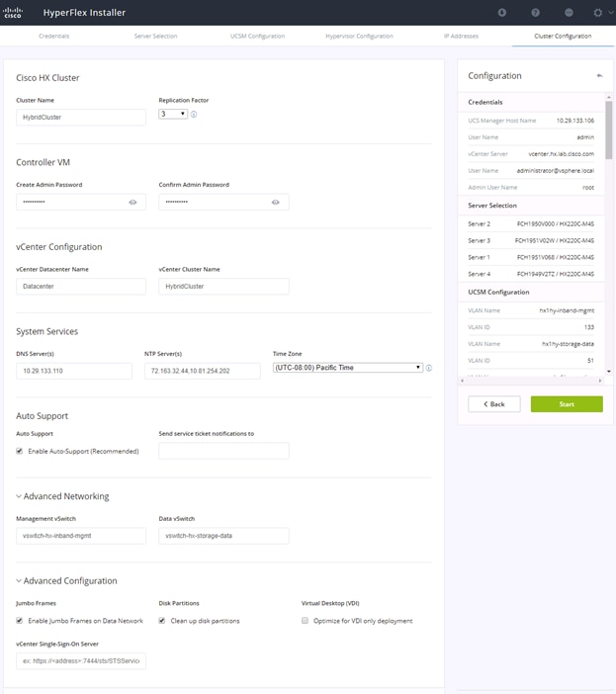Open the settings gear menu
Viewport: 616px width, 694px height.
pyautogui.click(x=598, y=13)
